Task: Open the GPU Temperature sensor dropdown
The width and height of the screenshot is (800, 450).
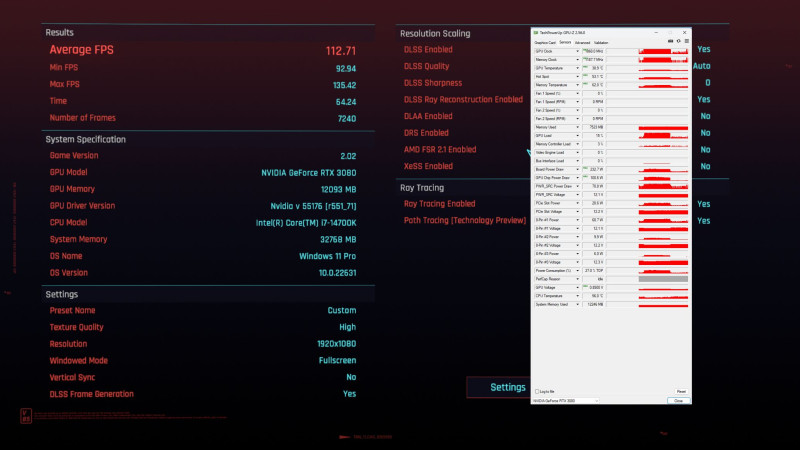Action: 578,68
